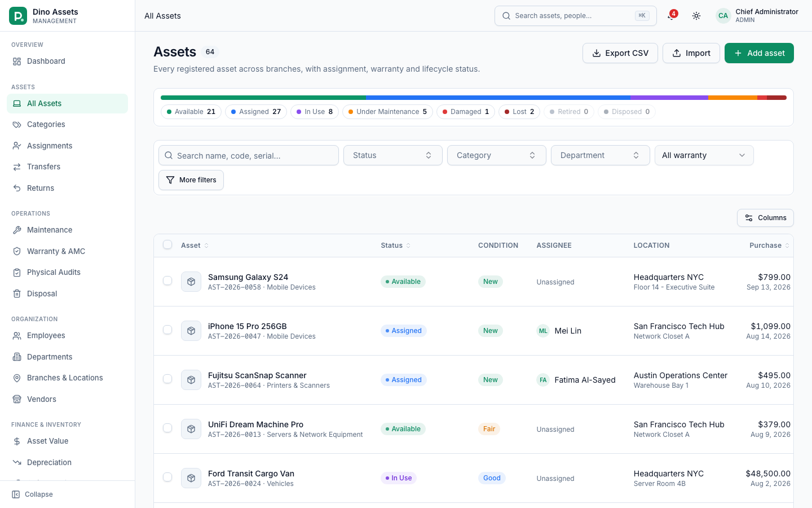Viewport: 812px width, 508px height.
Task: Open the Category filter dropdown
Action: (497, 155)
